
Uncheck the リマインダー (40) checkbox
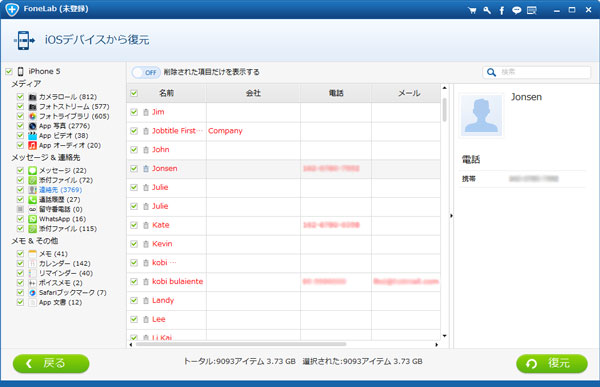(20, 273)
